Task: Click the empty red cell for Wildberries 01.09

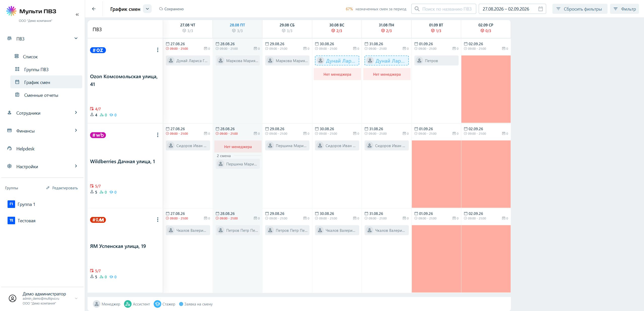Action: click(x=436, y=174)
